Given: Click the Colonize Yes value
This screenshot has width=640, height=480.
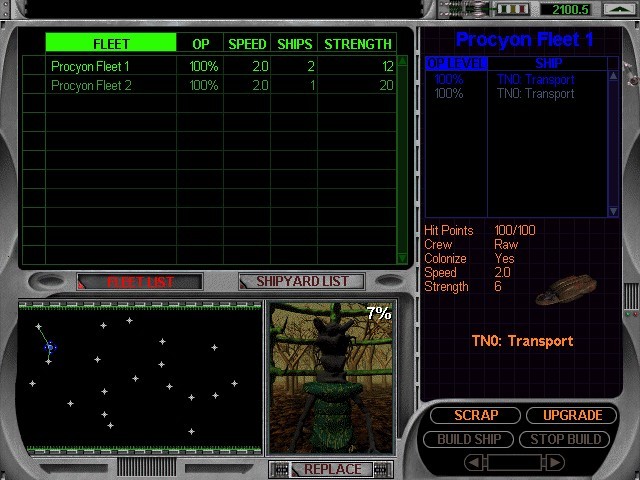Looking at the screenshot, I should pyautogui.click(x=504, y=258).
